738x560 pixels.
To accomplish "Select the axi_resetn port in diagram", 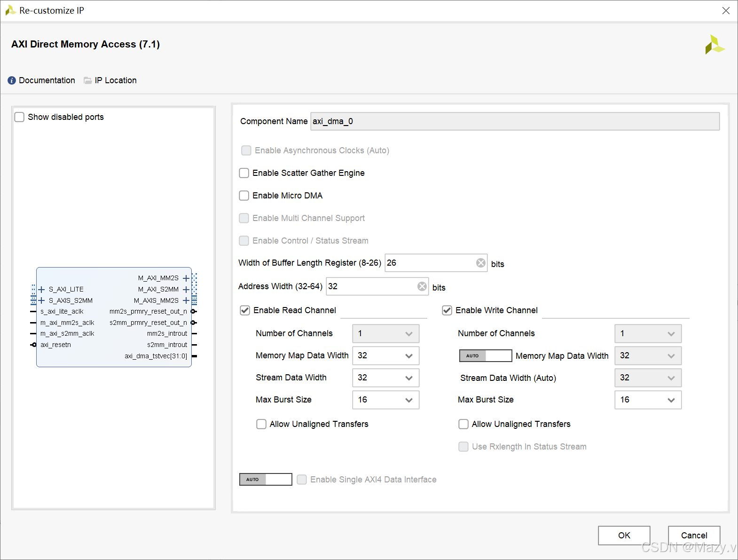I will coord(55,345).
